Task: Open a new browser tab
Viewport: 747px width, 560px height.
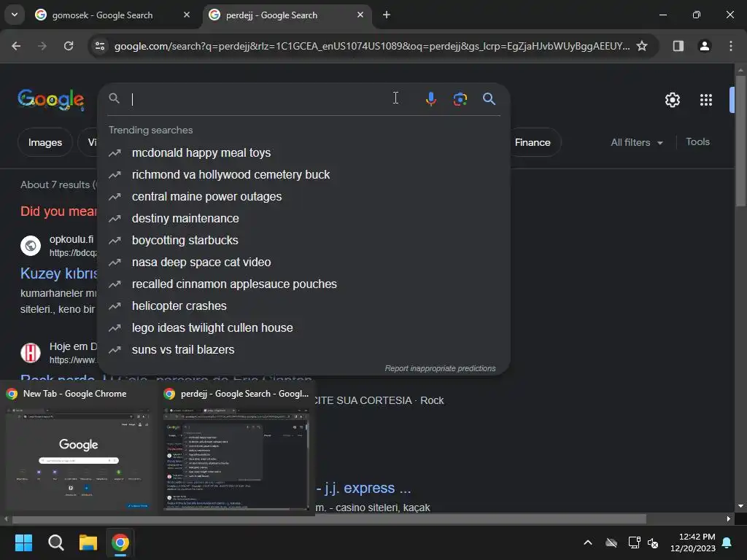Action: click(387, 15)
